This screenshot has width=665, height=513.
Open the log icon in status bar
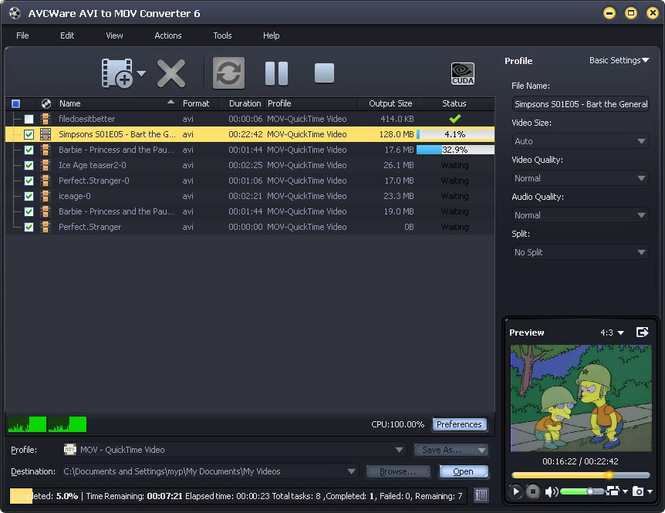481,495
